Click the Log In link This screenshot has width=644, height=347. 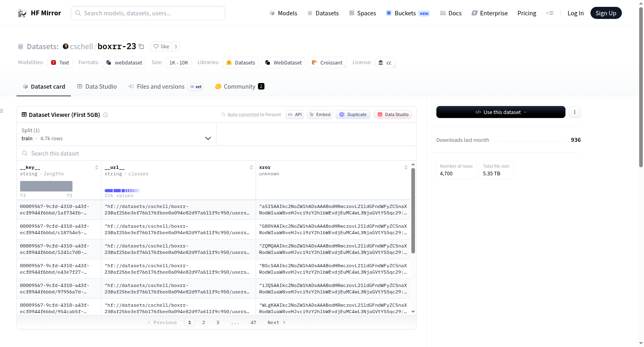click(x=576, y=13)
